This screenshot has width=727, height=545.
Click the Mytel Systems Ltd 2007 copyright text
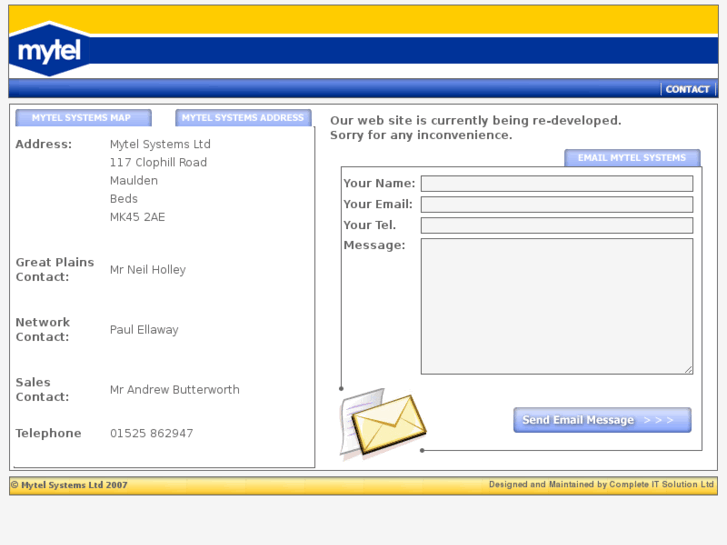click(69, 485)
